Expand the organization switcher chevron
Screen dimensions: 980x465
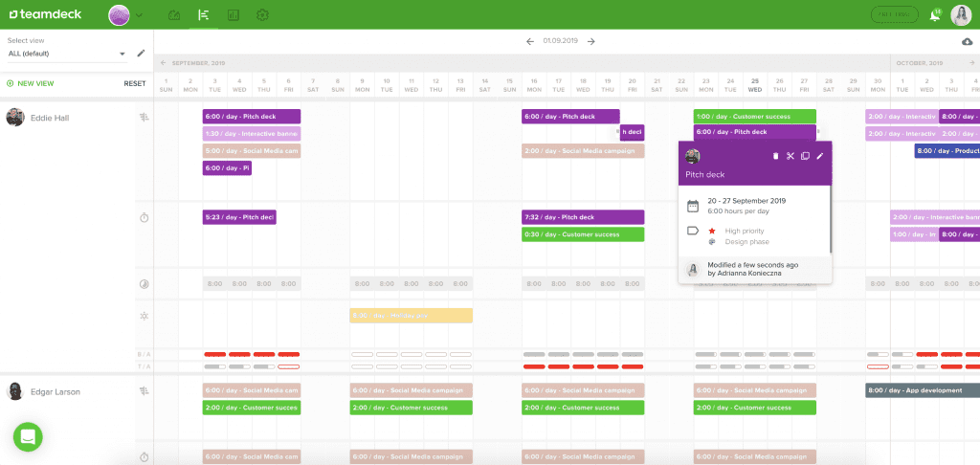coord(140,15)
